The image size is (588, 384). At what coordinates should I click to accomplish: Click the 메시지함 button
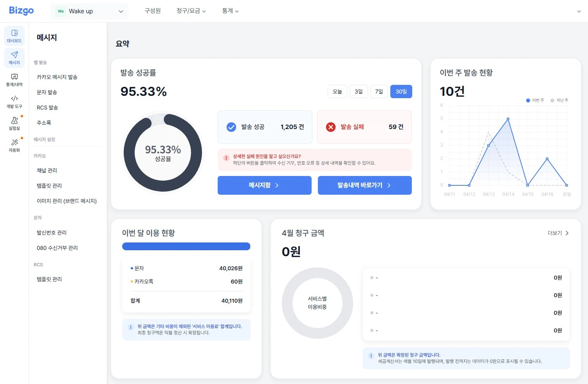coord(264,185)
